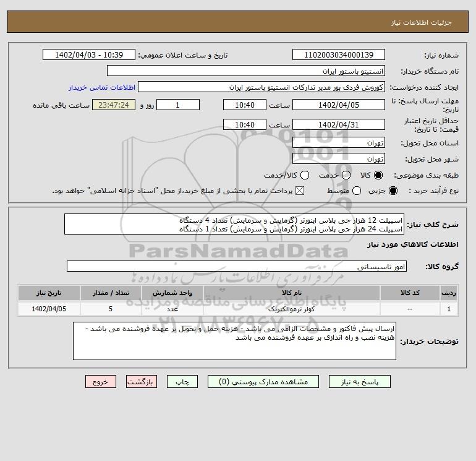
Task: Click the خروج exit button
Action: tap(101, 382)
